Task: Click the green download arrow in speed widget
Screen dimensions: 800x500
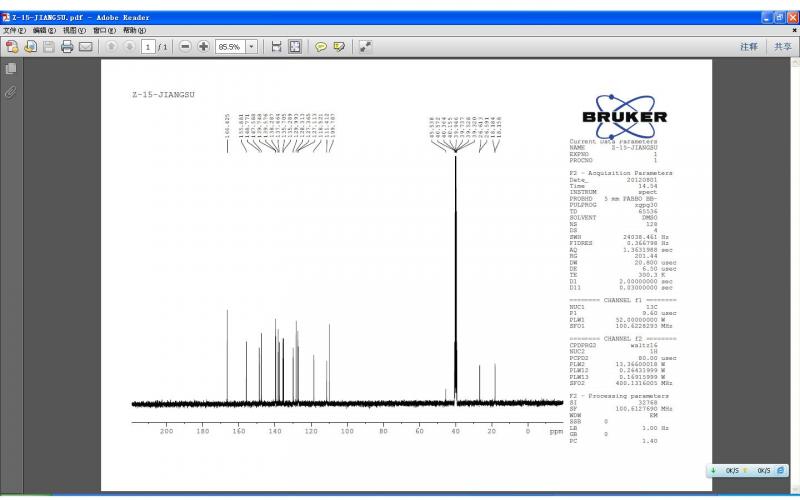Action: [714, 470]
